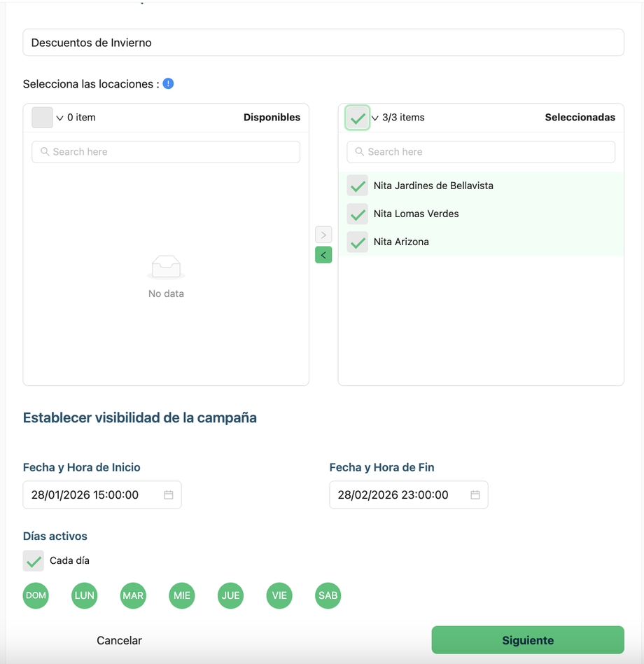The image size is (644, 664).
Task: Uncheck Nita Jardines de Bellavista location
Action: 358,186
